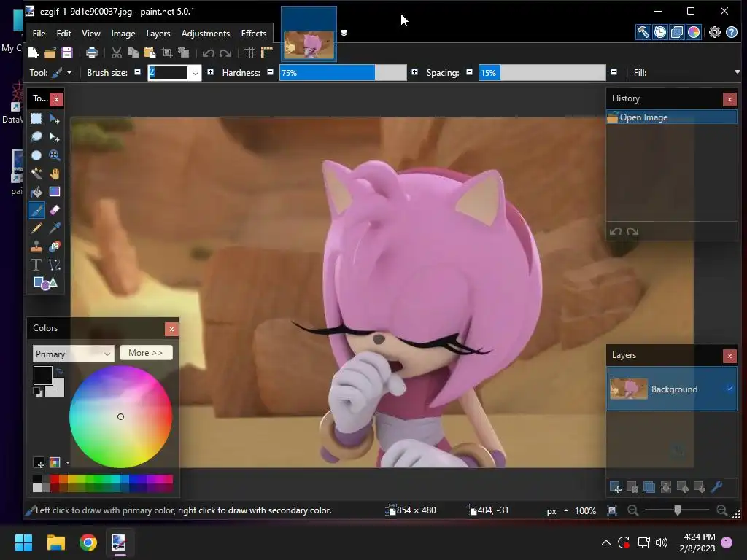Toggle the Tools window button
The height and width of the screenshot is (560, 747).
[x=643, y=32]
